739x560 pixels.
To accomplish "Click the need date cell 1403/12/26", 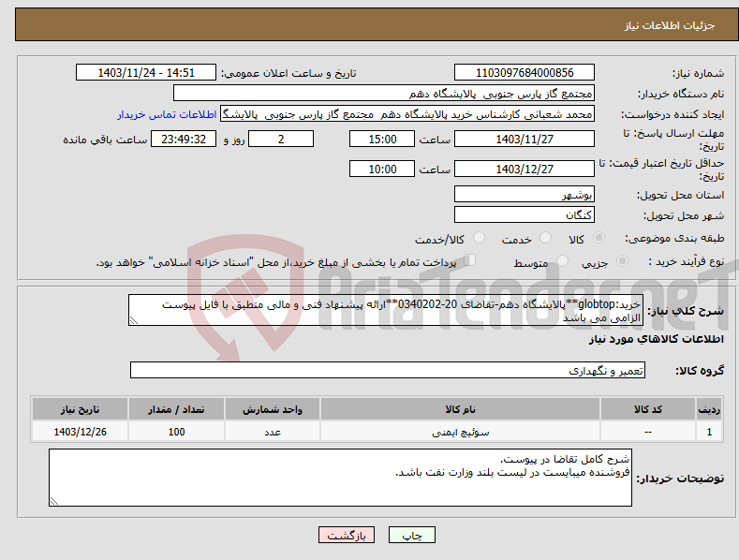I will tap(81, 432).
